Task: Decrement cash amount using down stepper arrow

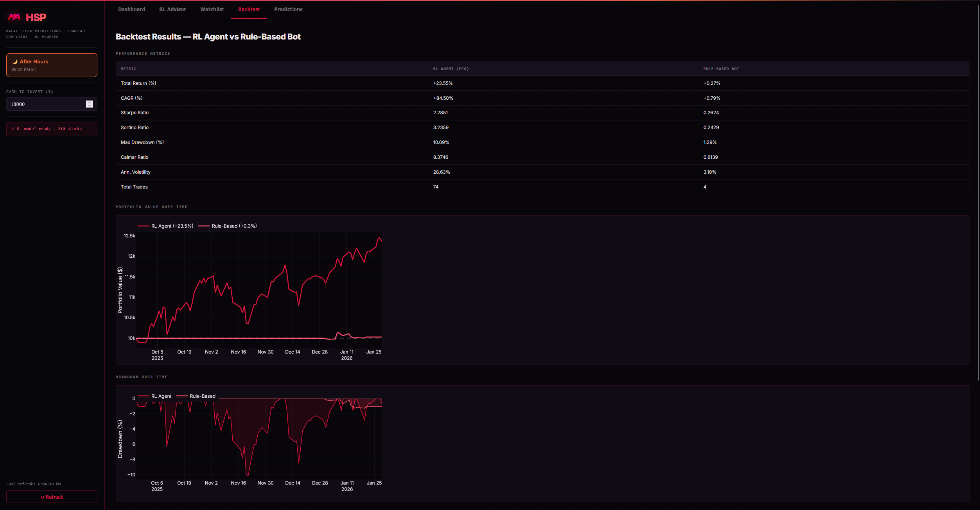Action: [x=89, y=106]
